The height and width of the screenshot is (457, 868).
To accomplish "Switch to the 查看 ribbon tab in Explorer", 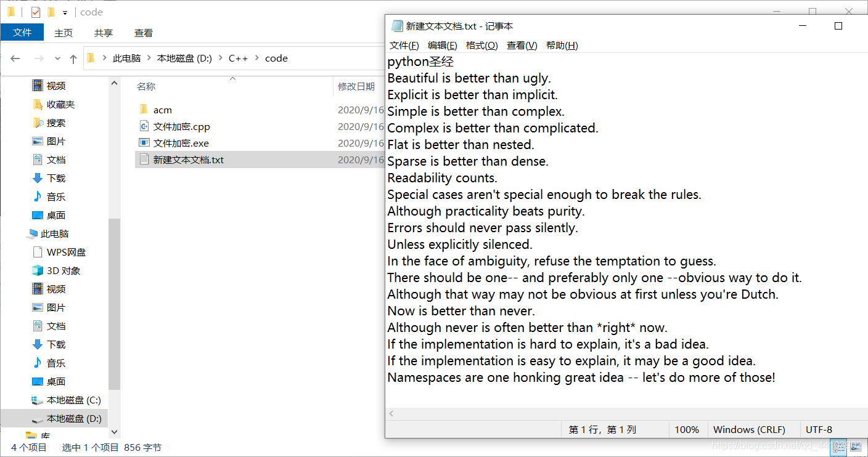I will (144, 33).
